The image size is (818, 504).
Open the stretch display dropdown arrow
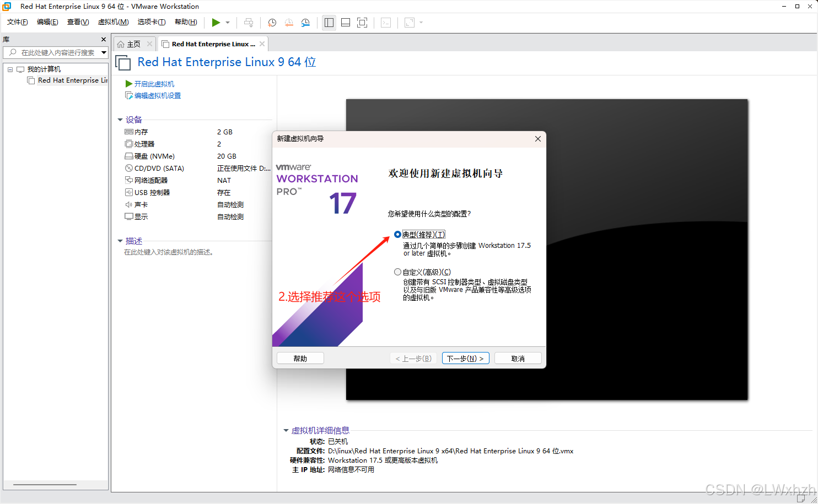coord(421,23)
